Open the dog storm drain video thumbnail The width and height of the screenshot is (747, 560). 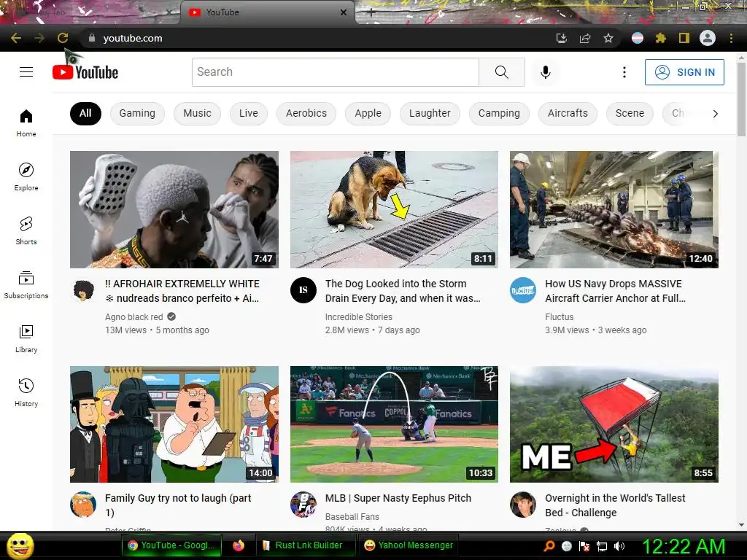[x=394, y=209]
